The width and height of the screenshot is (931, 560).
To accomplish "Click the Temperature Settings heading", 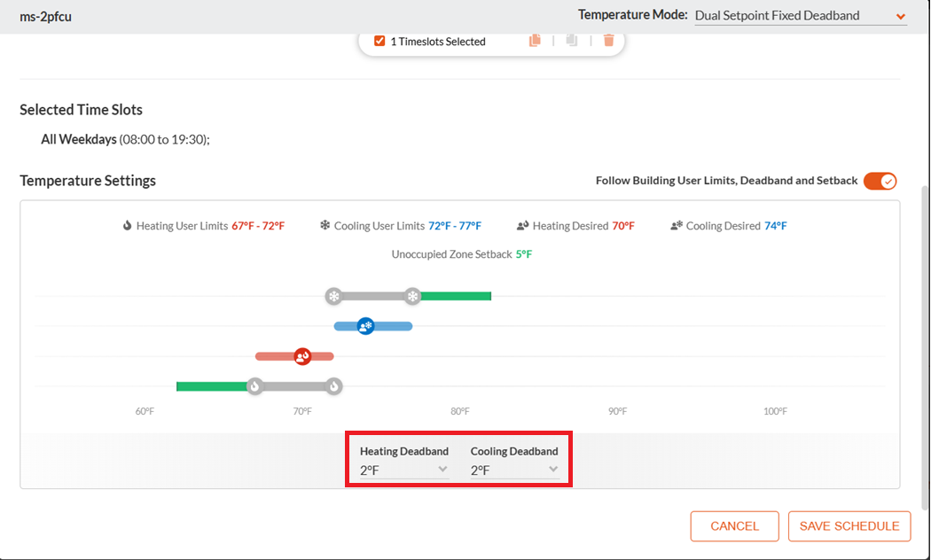I will [x=88, y=181].
